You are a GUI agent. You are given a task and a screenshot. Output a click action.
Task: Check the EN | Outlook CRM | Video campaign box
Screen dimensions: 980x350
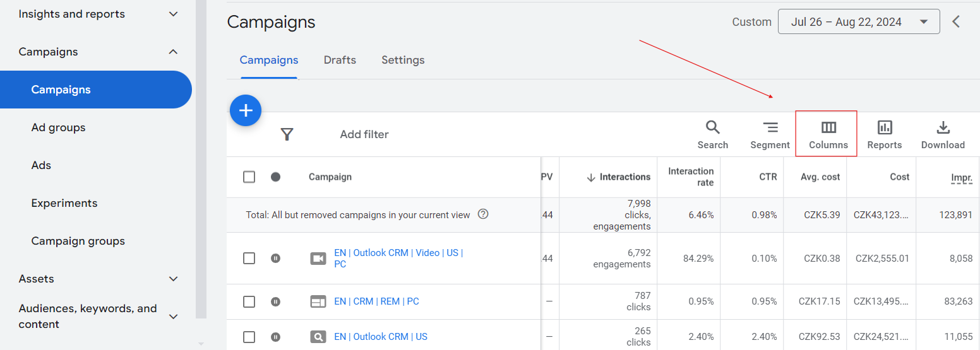click(x=249, y=258)
